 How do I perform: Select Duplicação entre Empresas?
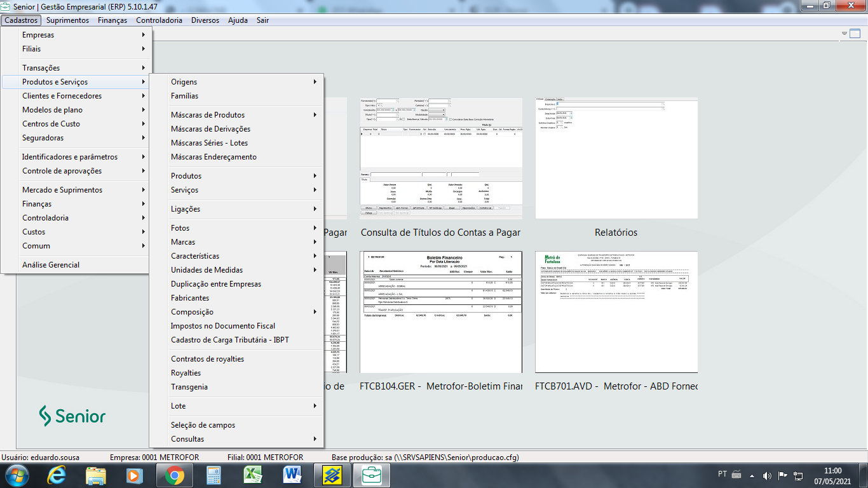(236, 284)
